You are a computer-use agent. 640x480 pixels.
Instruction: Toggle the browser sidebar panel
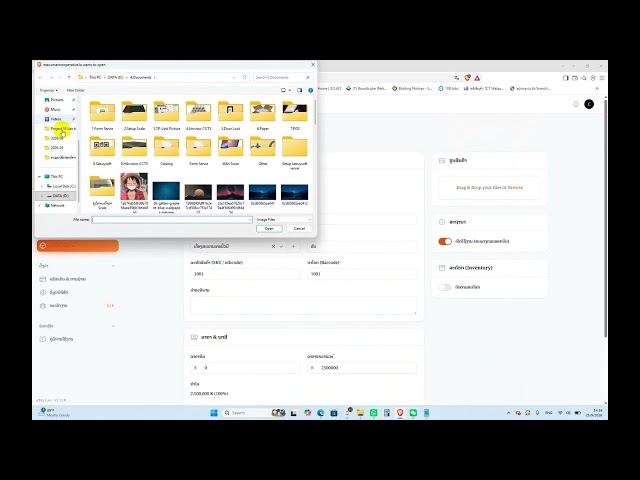tap(565, 78)
